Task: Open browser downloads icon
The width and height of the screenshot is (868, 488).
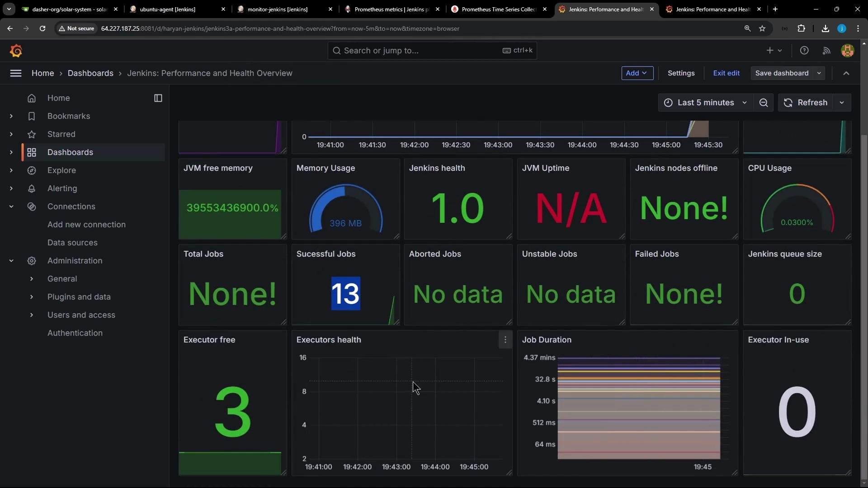Action: tap(825, 28)
